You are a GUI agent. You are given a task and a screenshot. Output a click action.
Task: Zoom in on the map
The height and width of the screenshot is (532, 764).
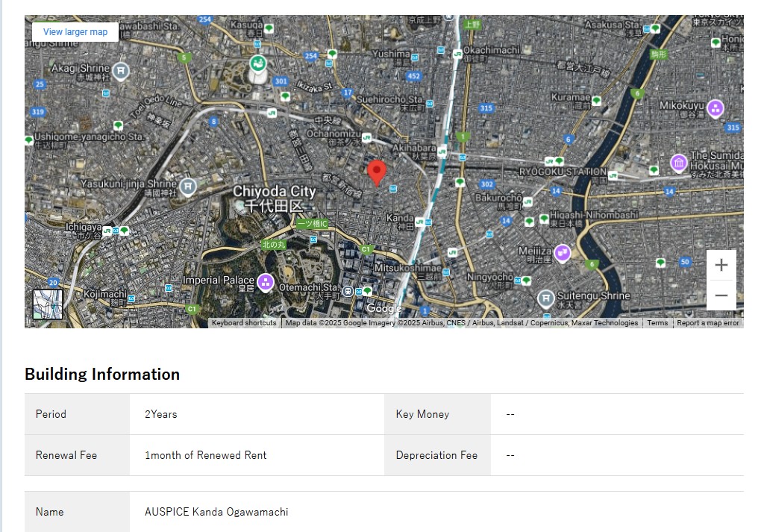pyautogui.click(x=721, y=265)
